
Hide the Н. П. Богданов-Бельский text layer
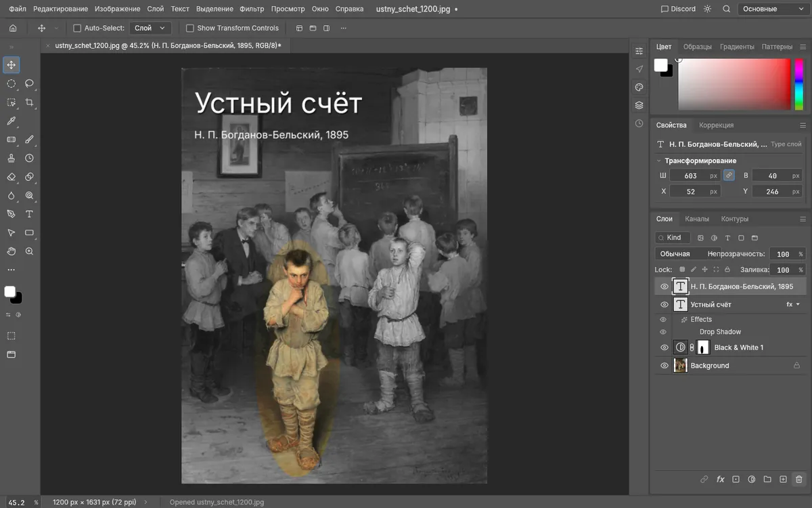pos(664,287)
